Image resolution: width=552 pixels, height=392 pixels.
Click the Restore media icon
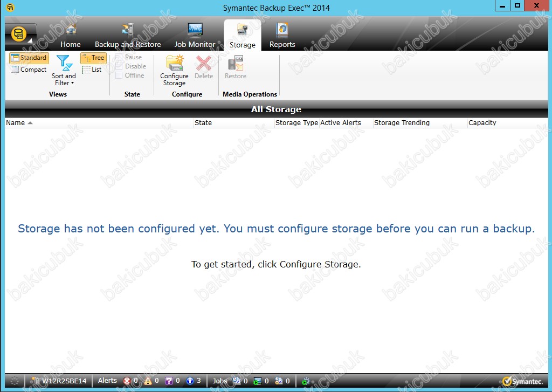[x=236, y=63]
